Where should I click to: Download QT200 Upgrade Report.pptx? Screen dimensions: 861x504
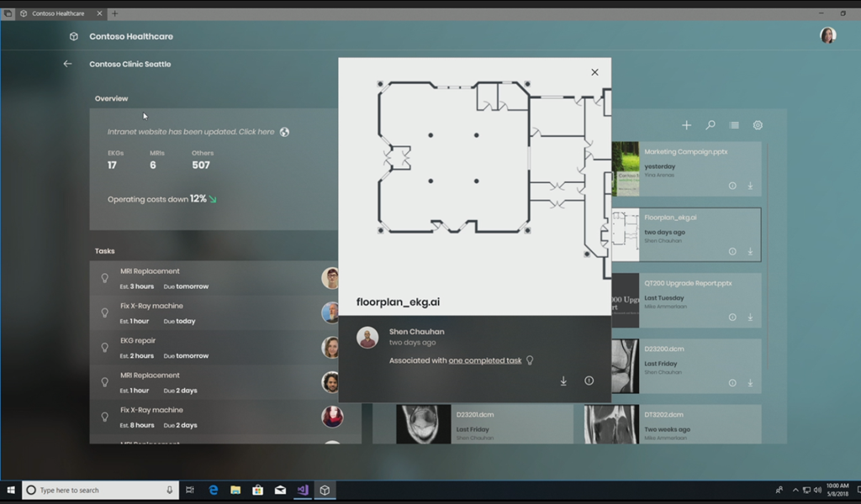(750, 318)
